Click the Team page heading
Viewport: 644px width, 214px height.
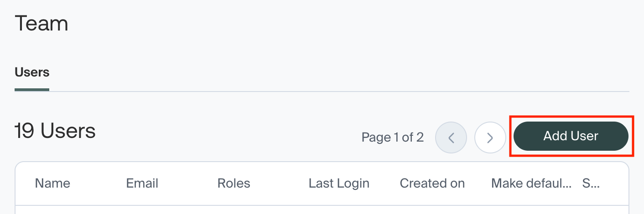pos(42,24)
